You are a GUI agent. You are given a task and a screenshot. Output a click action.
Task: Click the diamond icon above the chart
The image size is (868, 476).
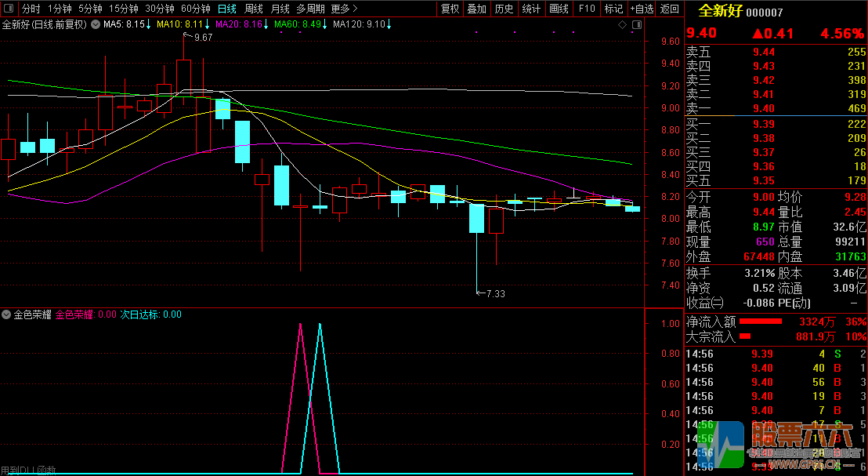tap(623, 25)
